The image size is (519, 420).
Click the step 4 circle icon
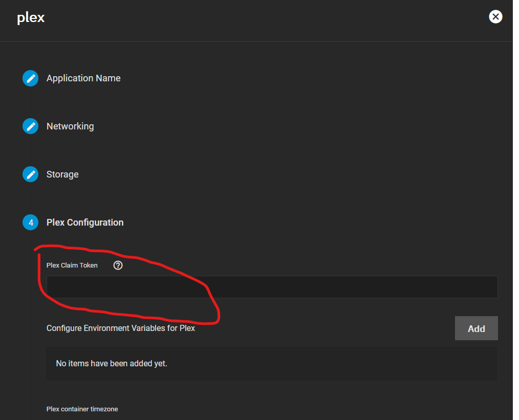pos(30,222)
